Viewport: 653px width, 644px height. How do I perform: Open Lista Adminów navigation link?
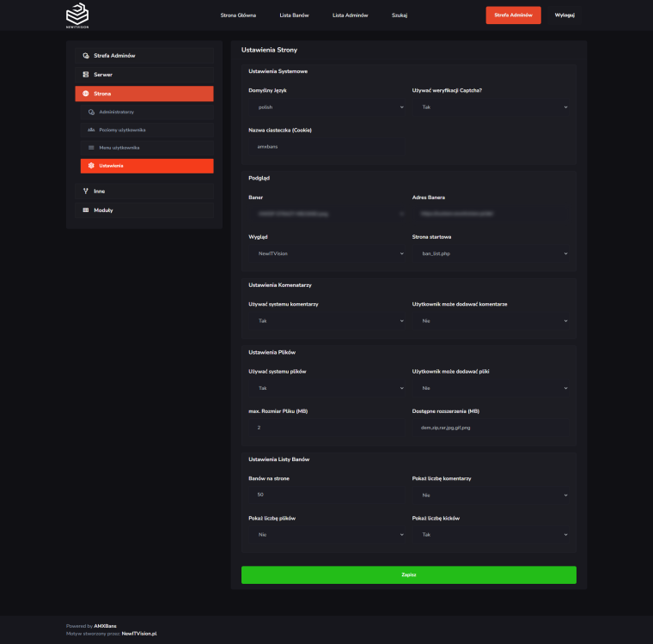[x=351, y=15]
